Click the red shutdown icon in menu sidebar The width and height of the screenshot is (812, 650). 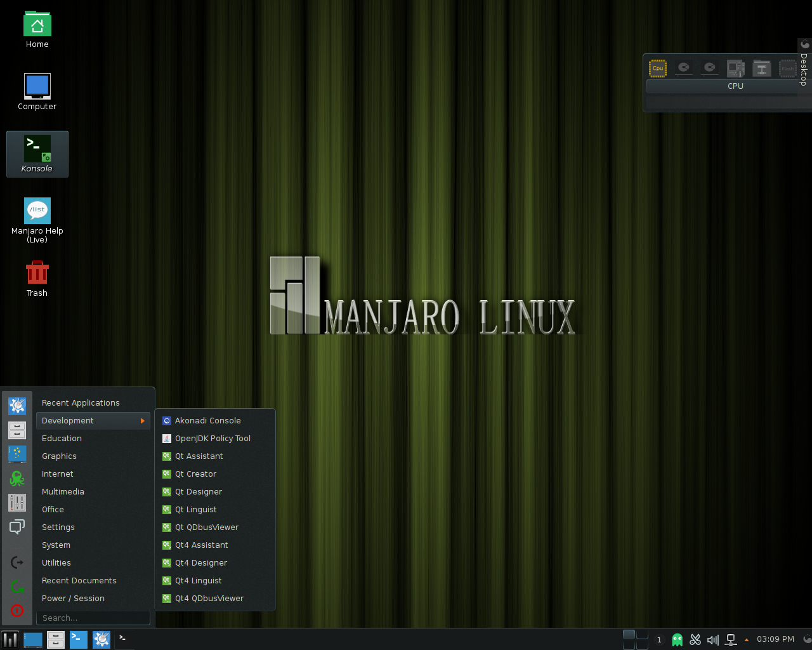coord(17,611)
